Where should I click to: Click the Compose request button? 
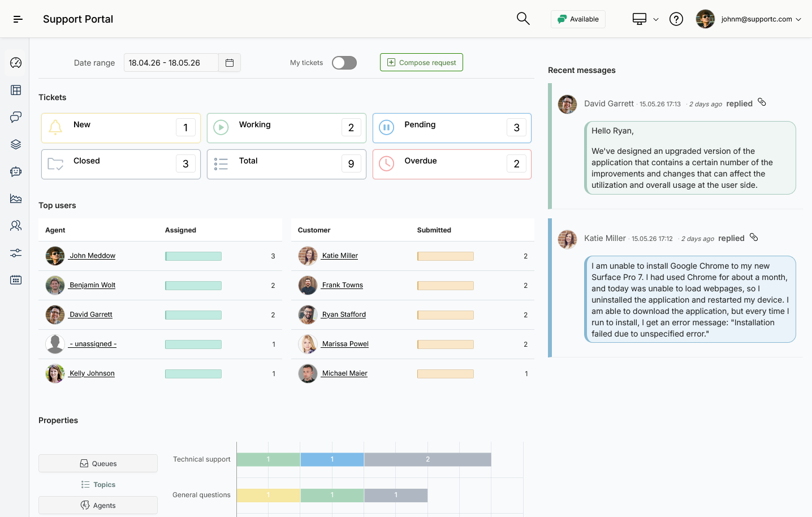[x=421, y=62]
